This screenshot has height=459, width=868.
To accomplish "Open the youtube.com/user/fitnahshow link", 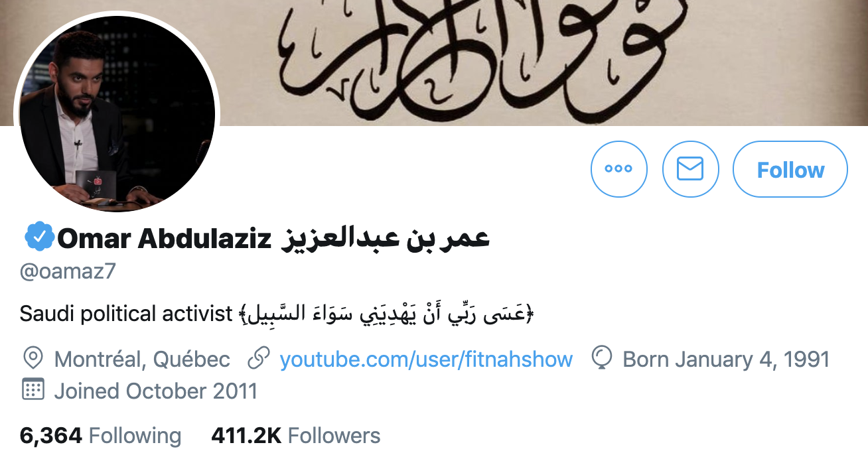I will pyautogui.click(x=426, y=360).
